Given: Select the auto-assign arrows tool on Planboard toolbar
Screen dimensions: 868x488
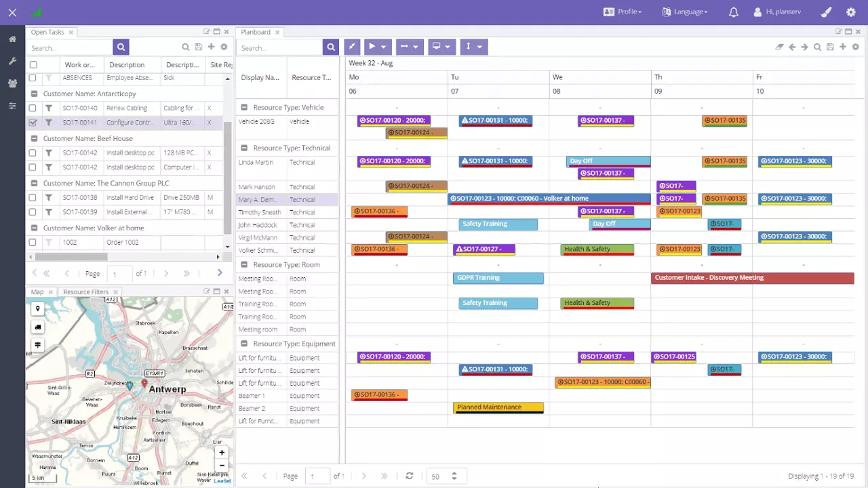Looking at the screenshot, I should pyautogui.click(x=352, y=46).
